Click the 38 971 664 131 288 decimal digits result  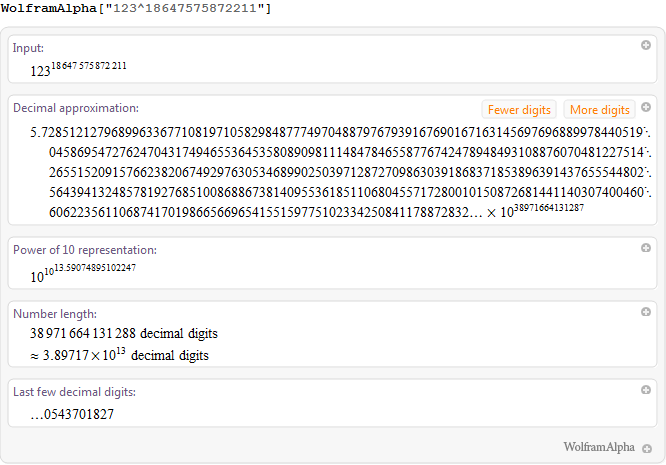(124, 333)
